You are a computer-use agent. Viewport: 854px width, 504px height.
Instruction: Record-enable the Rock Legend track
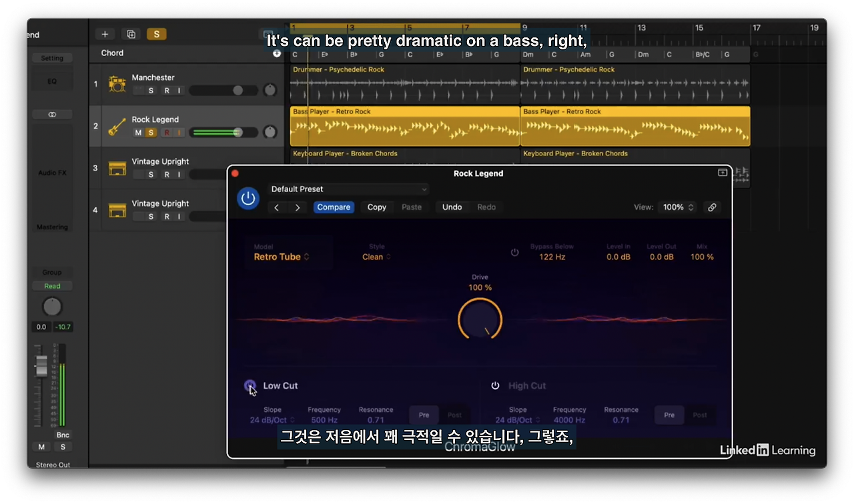click(x=167, y=133)
